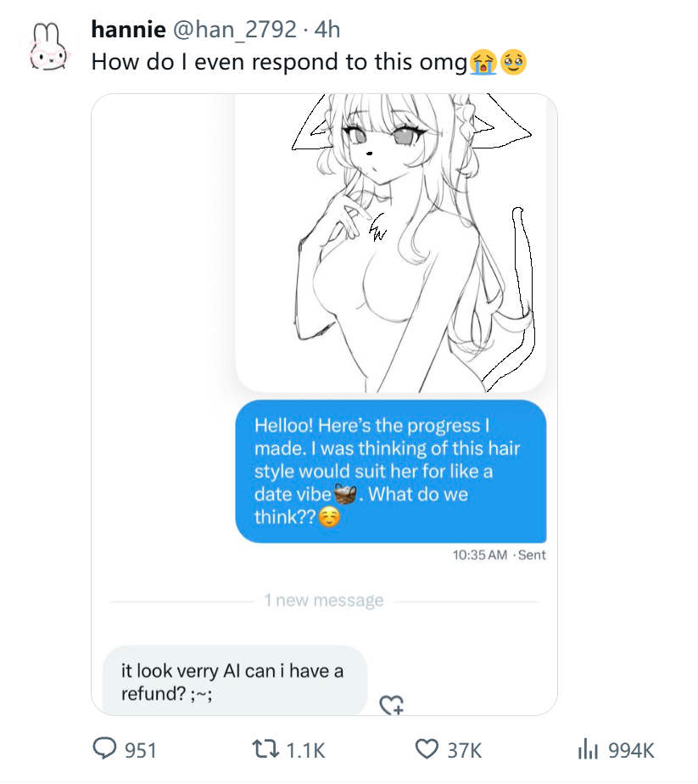
Task: Click the 951 replies count
Action: 141,750
